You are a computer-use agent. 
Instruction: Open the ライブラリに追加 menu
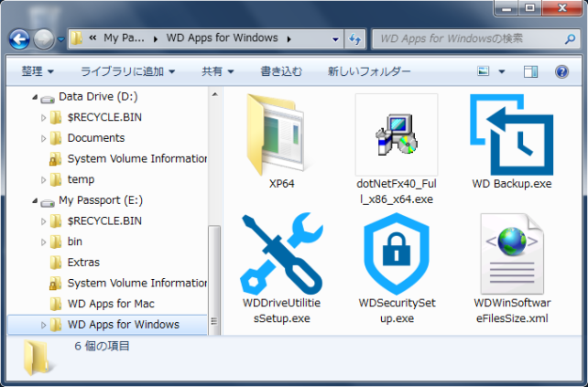(128, 71)
